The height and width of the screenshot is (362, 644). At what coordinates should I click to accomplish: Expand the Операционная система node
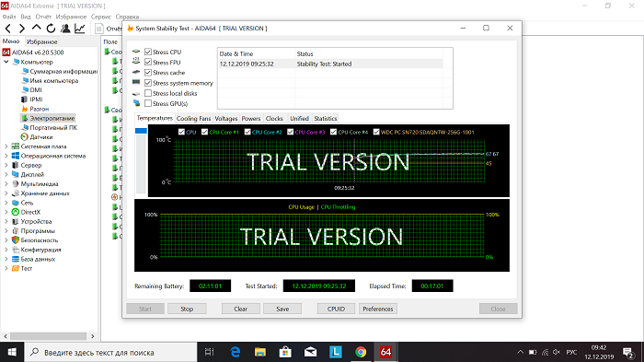[6, 156]
